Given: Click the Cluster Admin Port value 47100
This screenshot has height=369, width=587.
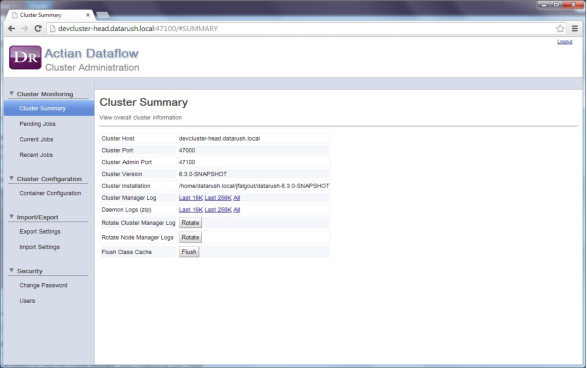Looking at the screenshot, I should [x=187, y=162].
